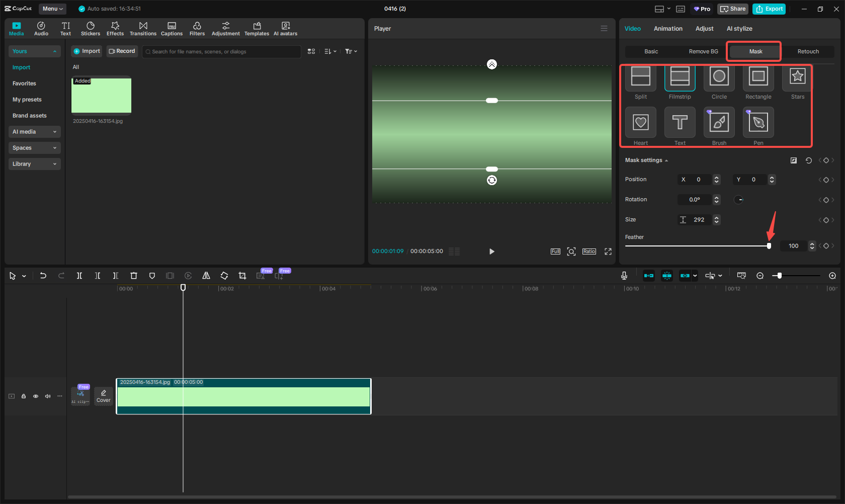Mute the 20250416-163154.jpg track
Screen dimensions: 845x504
click(48, 396)
